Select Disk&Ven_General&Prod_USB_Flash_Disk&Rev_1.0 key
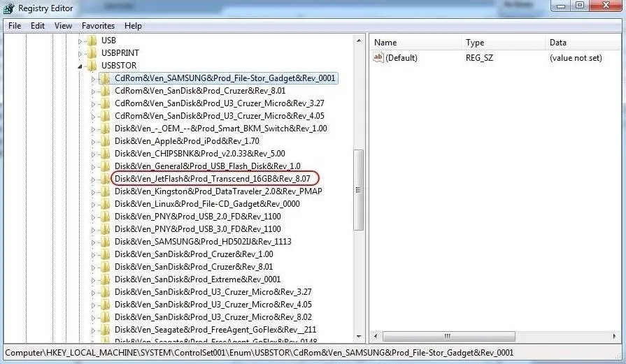The height and width of the screenshot is (364, 626). (207, 166)
